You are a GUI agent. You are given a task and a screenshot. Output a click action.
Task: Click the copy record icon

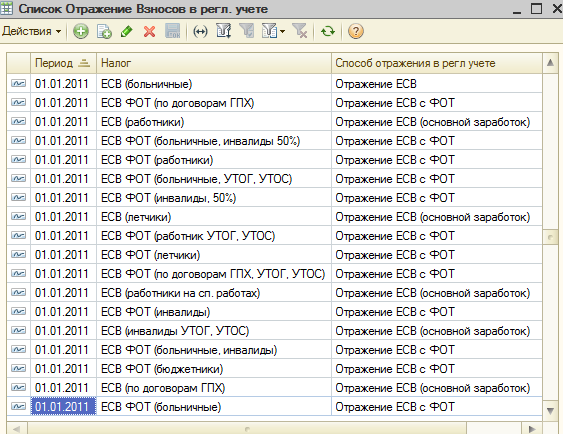point(104,31)
